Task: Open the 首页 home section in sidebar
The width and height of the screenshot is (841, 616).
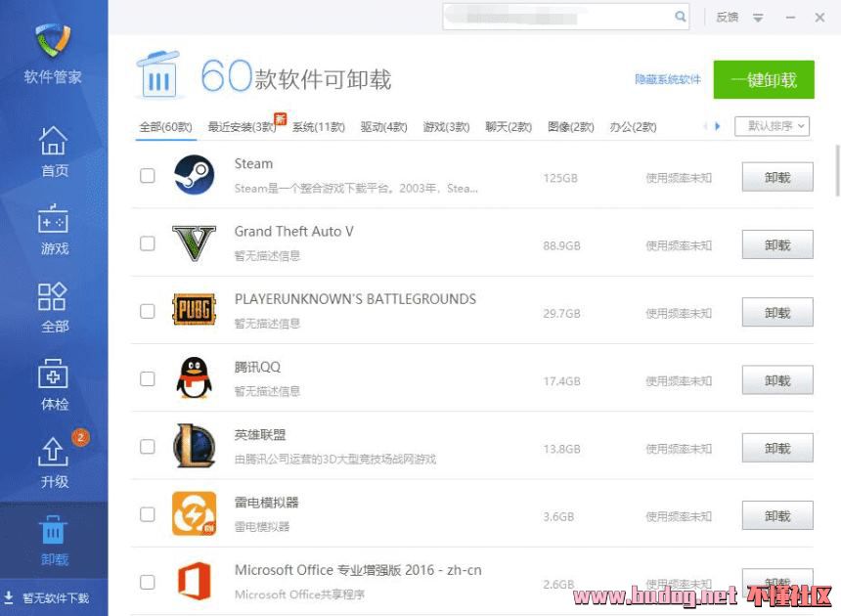Action: (54, 152)
